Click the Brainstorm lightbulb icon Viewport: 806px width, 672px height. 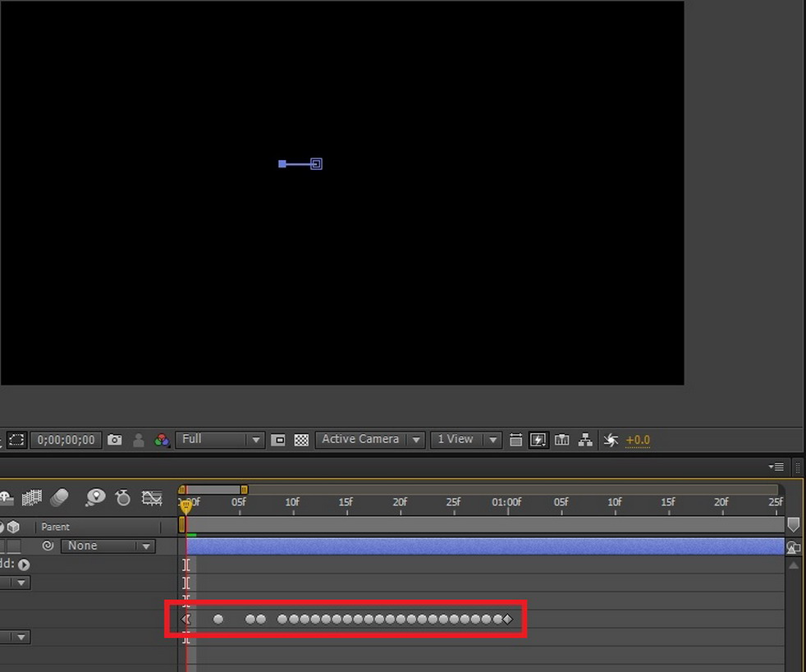coord(95,497)
